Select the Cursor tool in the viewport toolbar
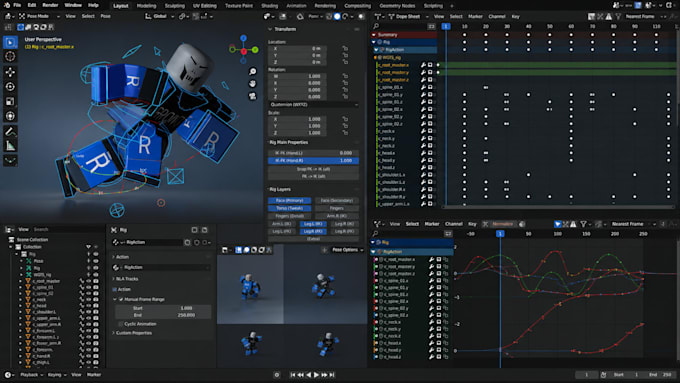Viewport: 680px width, 383px height. pos(10,56)
